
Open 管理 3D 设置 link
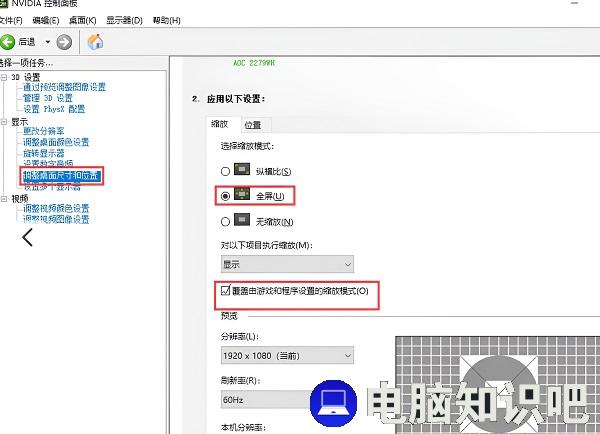point(47,98)
